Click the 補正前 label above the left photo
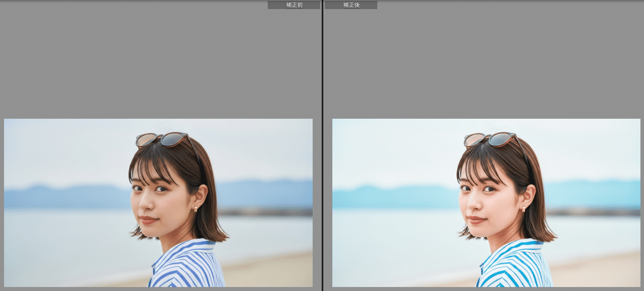The height and width of the screenshot is (291, 644). click(x=294, y=5)
